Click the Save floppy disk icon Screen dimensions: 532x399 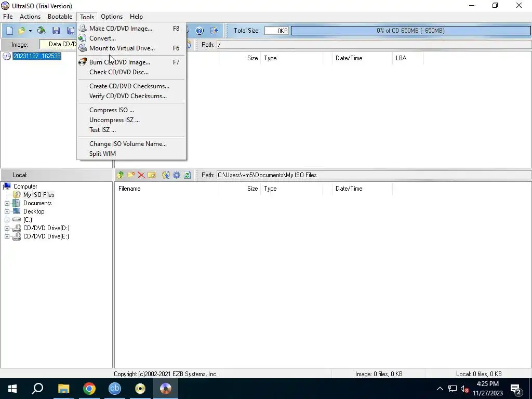56,31
